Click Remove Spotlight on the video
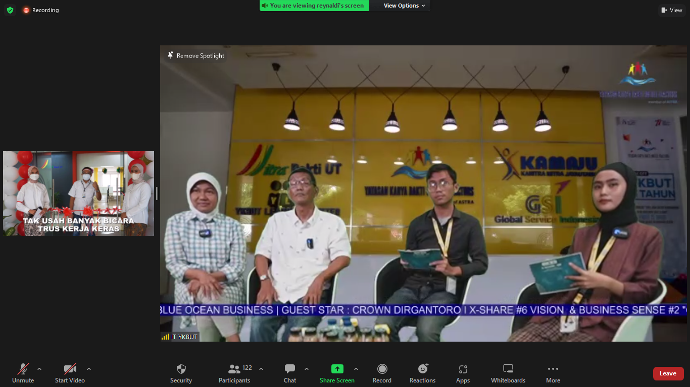Screen dimensions: 690x387 click(x=196, y=55)
